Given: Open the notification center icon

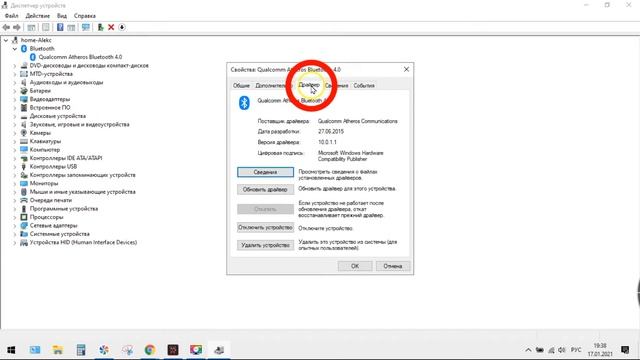Looking at the screenshot, I should click(x=625, y=350).
